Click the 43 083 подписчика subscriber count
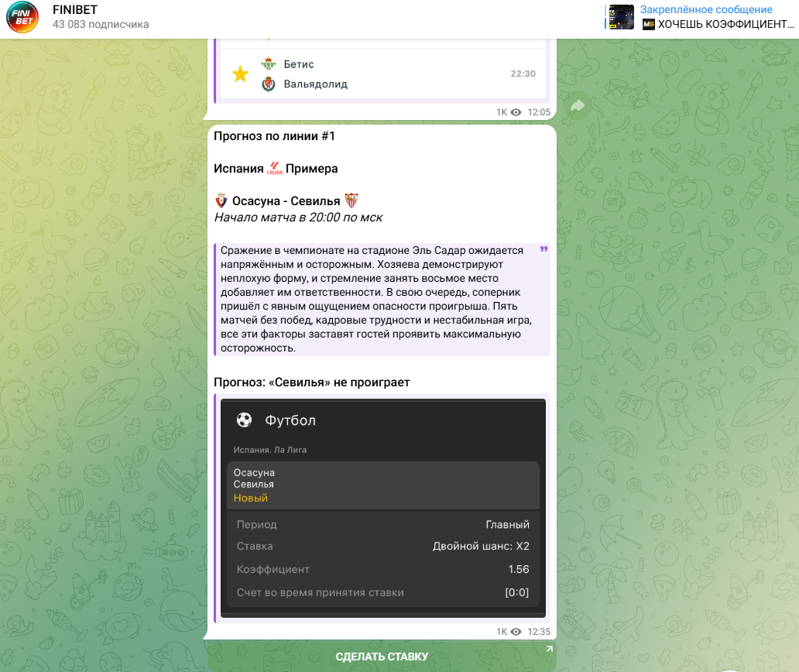Image resolution: width=799 pixels, height=672 pixels. coord(101,25)
